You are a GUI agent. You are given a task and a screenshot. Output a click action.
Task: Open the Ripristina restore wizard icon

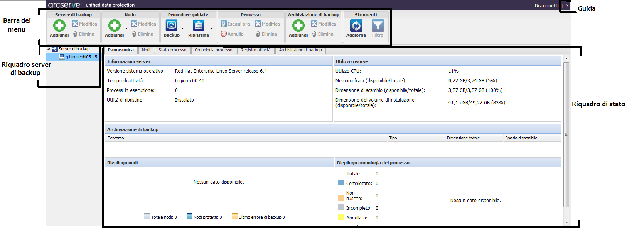point(198,26)
